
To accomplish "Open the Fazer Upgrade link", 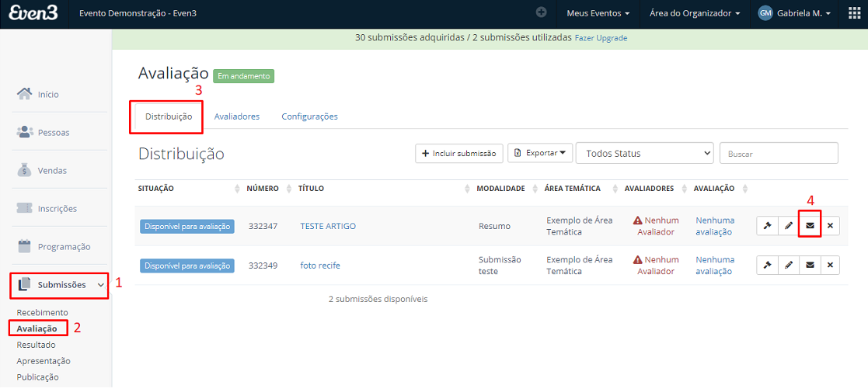I will click(x=601, y=38).
